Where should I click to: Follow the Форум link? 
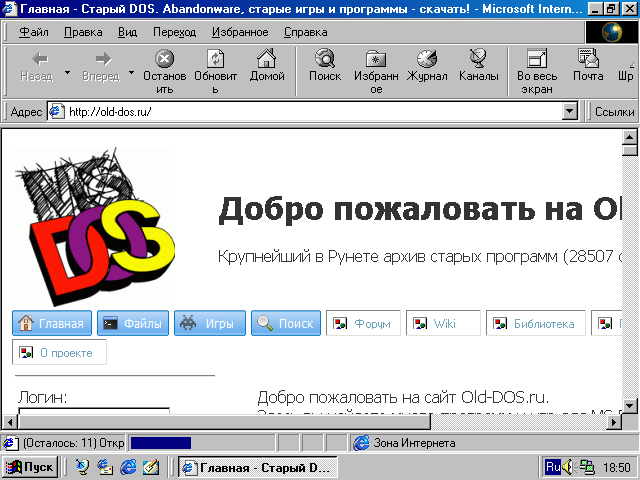pos(363,323)
